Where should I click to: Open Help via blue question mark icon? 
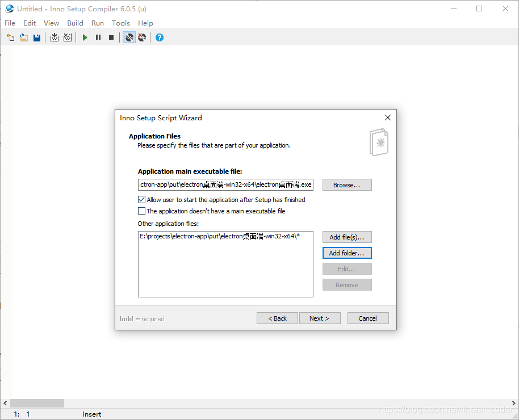tap(160, 37)
